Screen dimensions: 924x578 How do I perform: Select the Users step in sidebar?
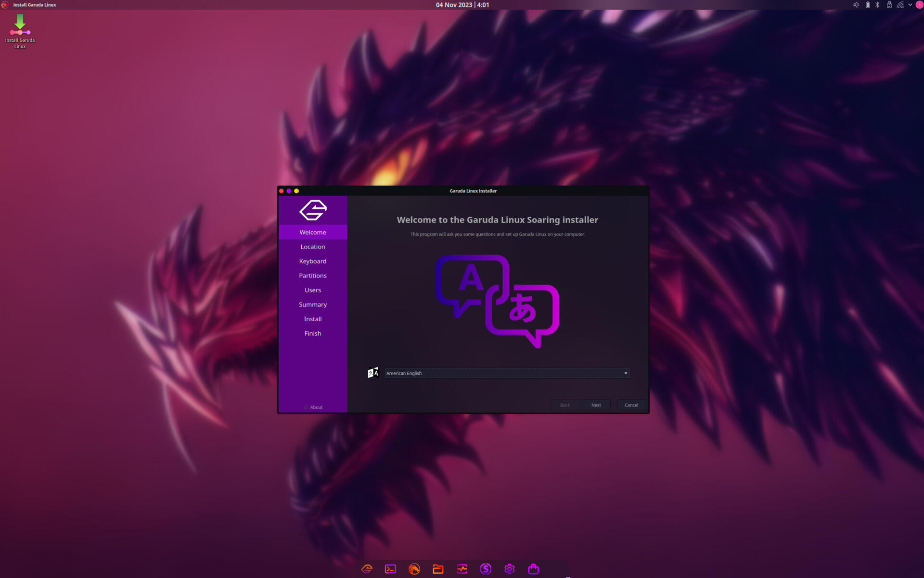click(x=313, y=290)
